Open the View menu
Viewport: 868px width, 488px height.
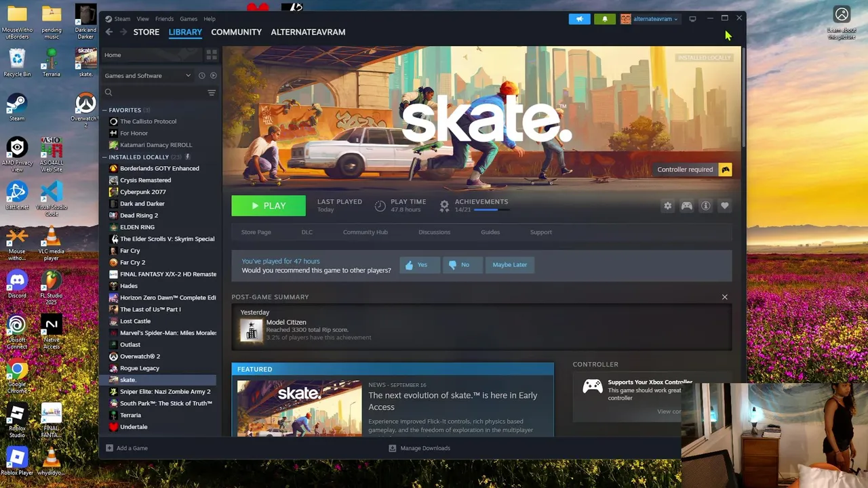tap(142, 19)
